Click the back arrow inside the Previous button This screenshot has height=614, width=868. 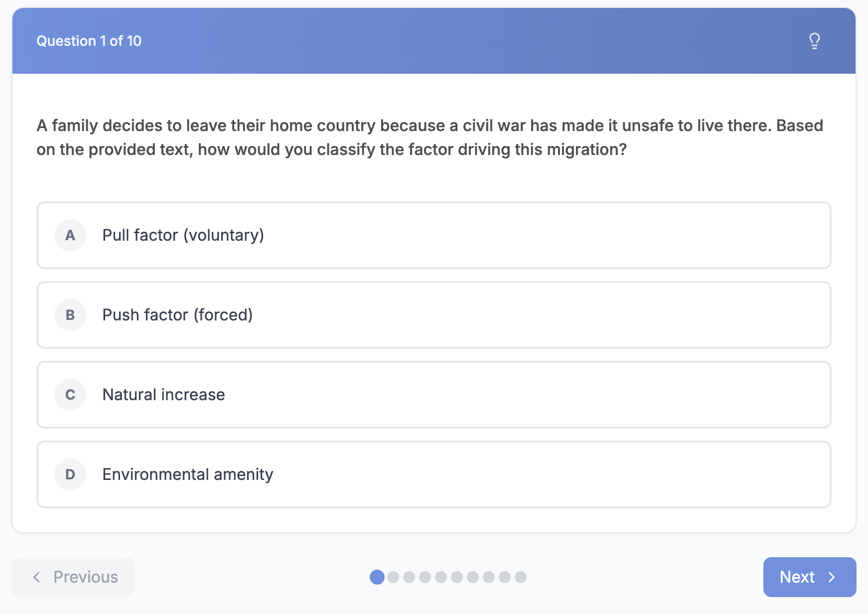pyautogui.click(x=36, y=577)
